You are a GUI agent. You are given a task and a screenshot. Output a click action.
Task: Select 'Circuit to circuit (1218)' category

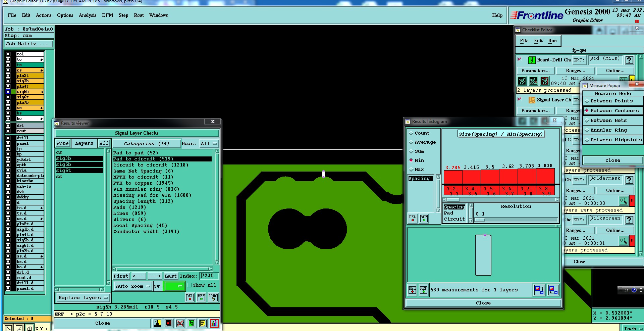151,165
